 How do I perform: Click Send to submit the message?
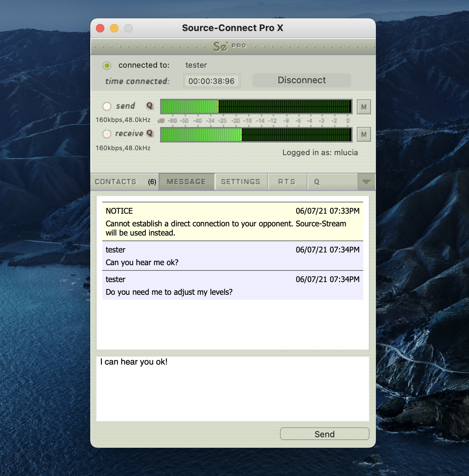(x=324, y=434)
